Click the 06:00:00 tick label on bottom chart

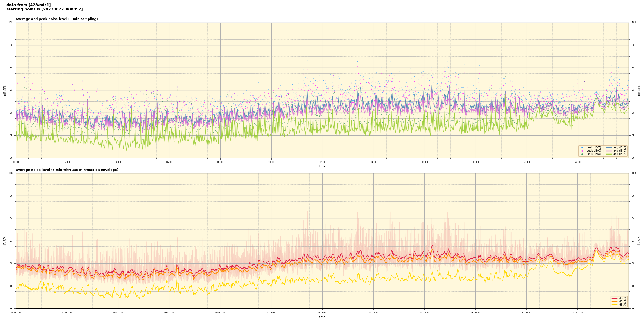169,313
